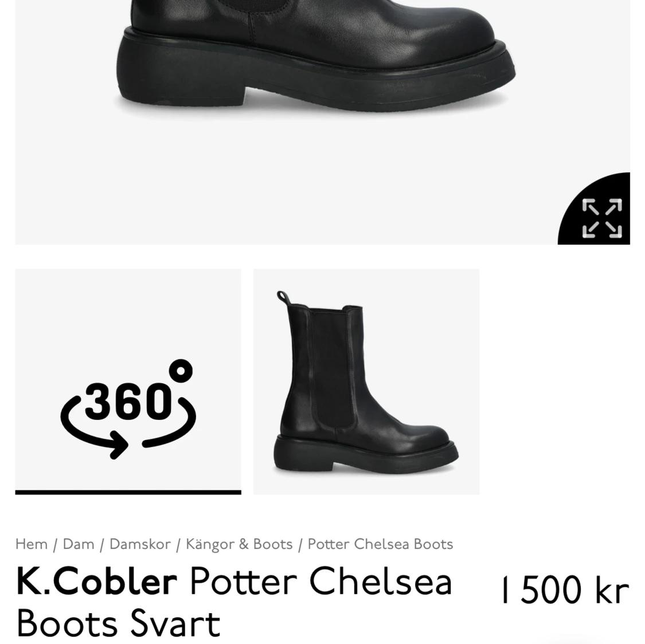
Task: Open the Dam breadcrumb category
Action: [78, 544]
